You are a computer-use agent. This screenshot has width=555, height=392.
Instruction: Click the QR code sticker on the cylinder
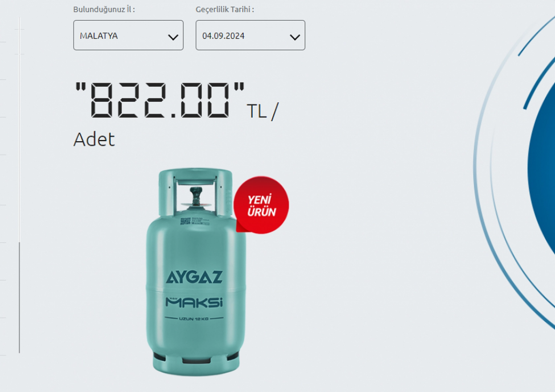pyautogui.click(x=186, y=221)
